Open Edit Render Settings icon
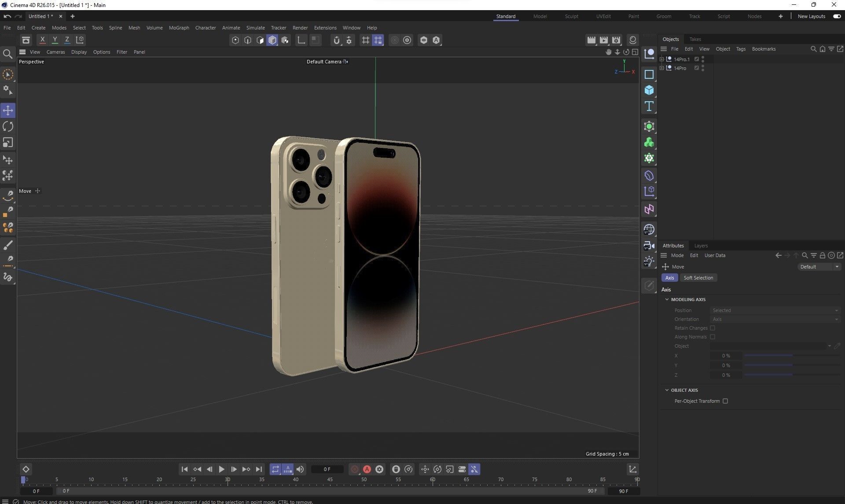The width and height of the screenshot is (845, 504). point(616,40)
